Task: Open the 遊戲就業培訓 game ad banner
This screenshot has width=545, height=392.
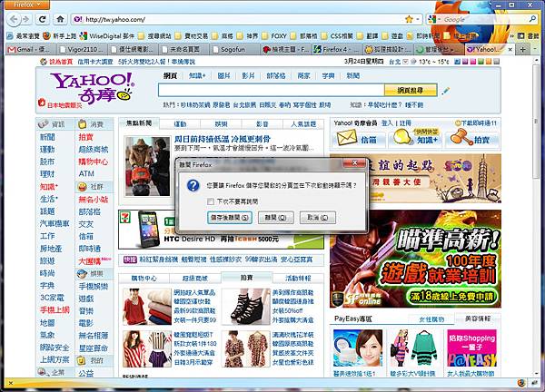Action: [x=415, y=259]
